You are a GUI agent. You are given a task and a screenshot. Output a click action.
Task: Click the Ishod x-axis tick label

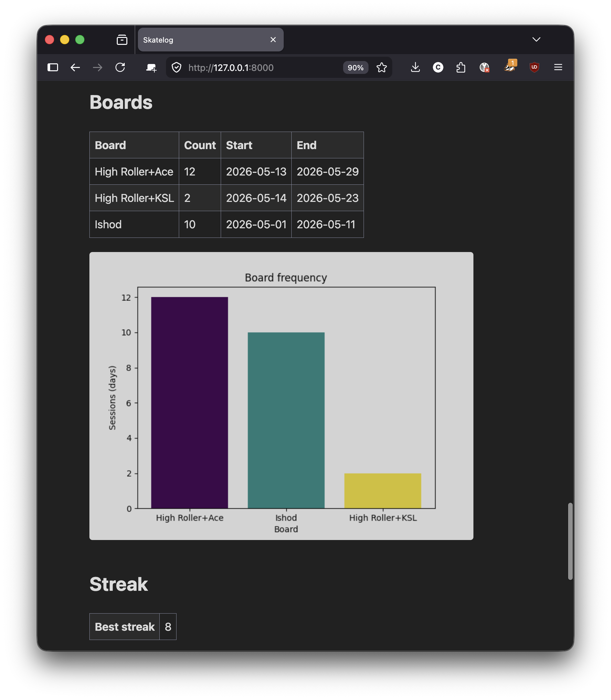click(286, 518)
